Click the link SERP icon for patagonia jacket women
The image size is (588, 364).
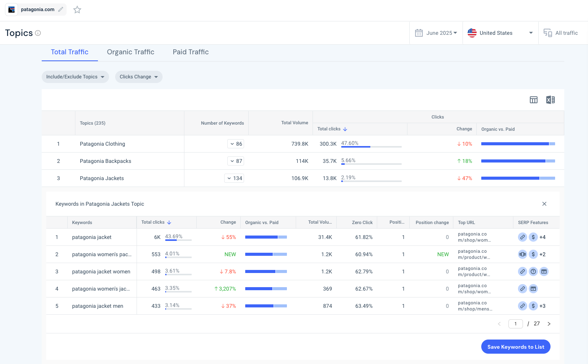coord(523,271)
